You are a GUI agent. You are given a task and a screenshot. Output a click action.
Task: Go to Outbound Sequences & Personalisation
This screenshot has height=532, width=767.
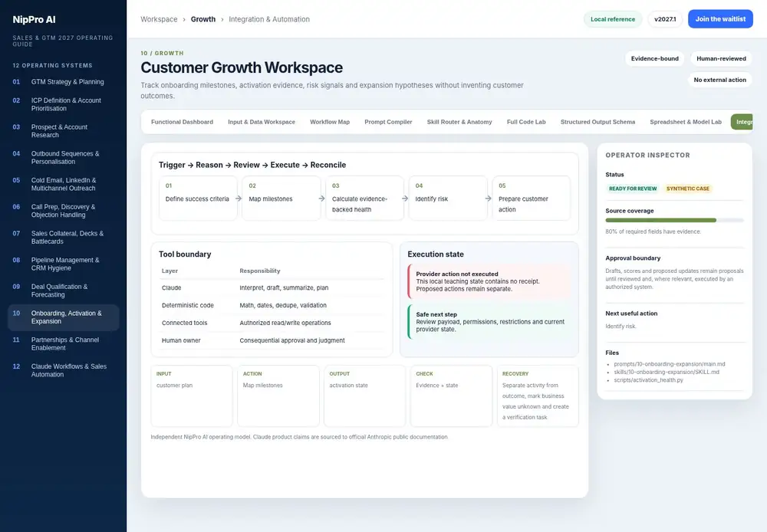pos(63,157)
